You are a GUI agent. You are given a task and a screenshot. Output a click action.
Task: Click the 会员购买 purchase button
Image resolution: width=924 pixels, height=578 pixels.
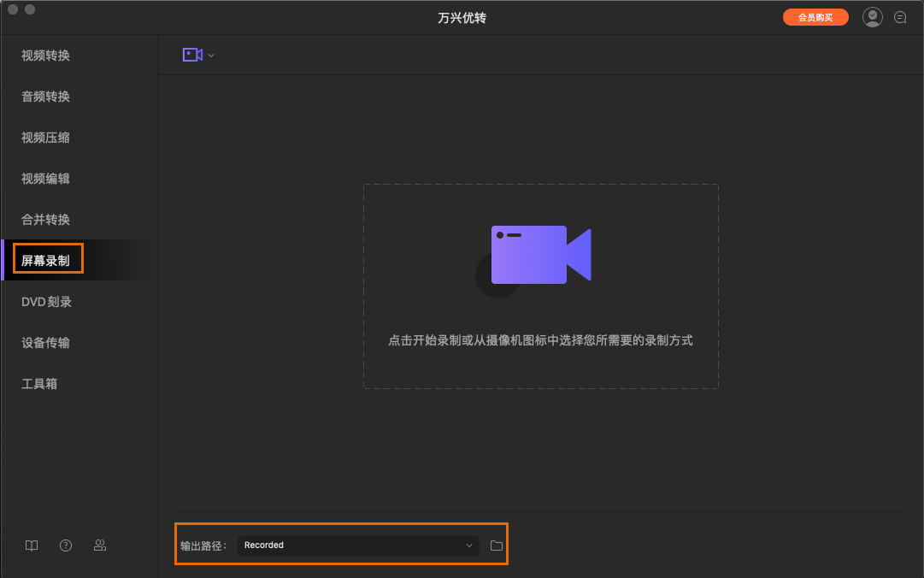click(x=815, y=16)
